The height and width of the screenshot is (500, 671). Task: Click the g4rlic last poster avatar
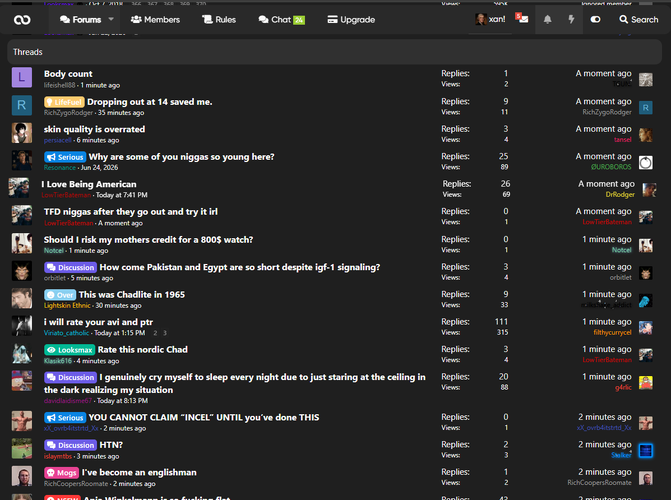646,383
